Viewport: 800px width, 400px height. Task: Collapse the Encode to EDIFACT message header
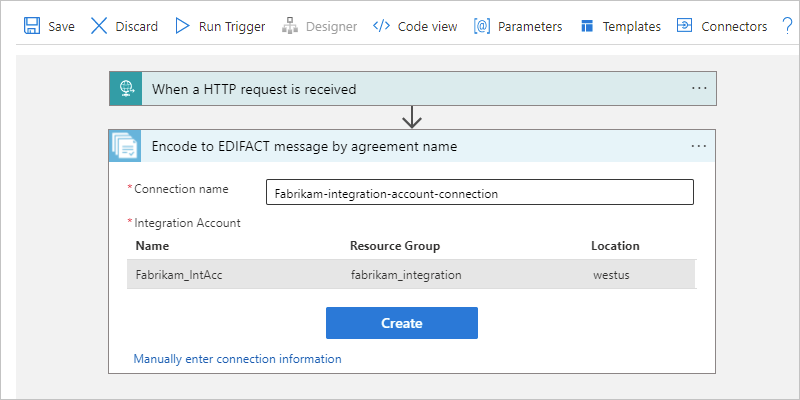(x=400, y=146)
